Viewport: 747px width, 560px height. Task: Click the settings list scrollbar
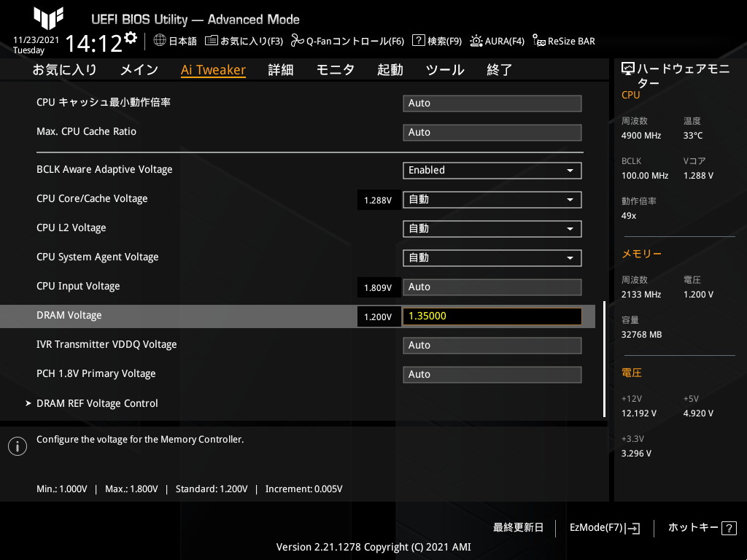604,359
